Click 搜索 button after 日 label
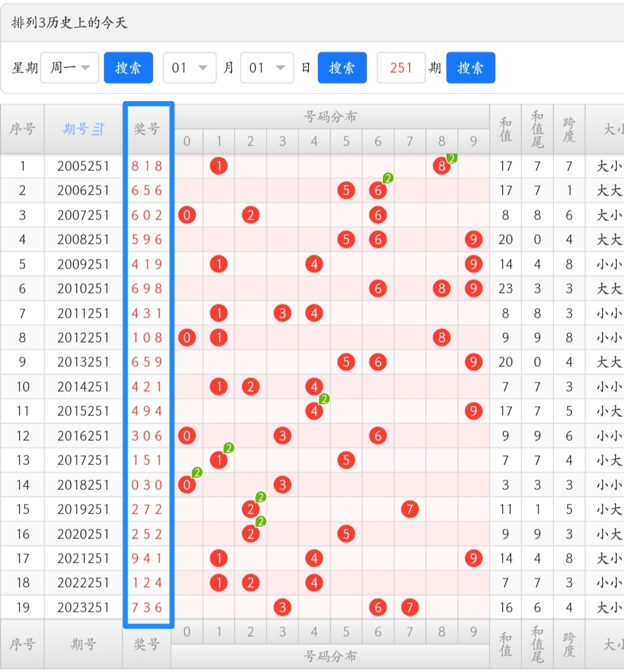Viewport: 624px width, 672px height. tap(342, 68)
